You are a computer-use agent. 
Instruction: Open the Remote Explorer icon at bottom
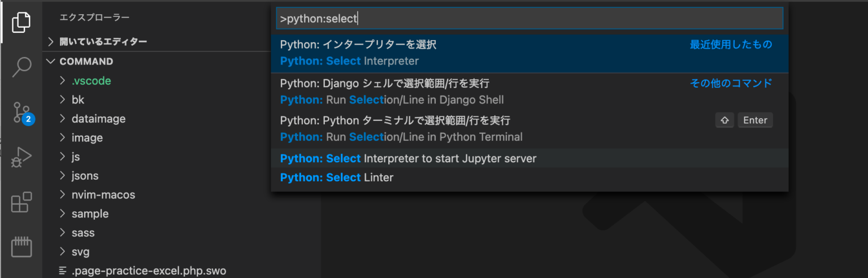(21, 247)
